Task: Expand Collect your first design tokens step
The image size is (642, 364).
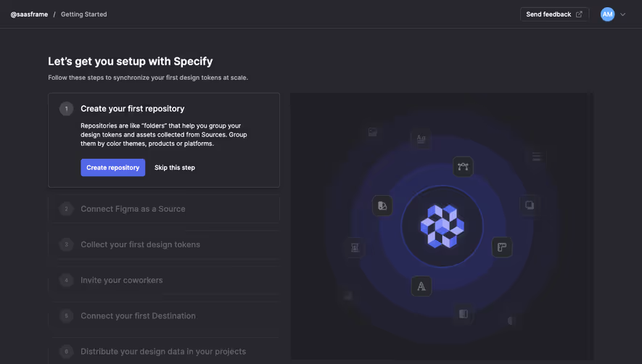Action: pyautogui.click(x=164, y=244)
